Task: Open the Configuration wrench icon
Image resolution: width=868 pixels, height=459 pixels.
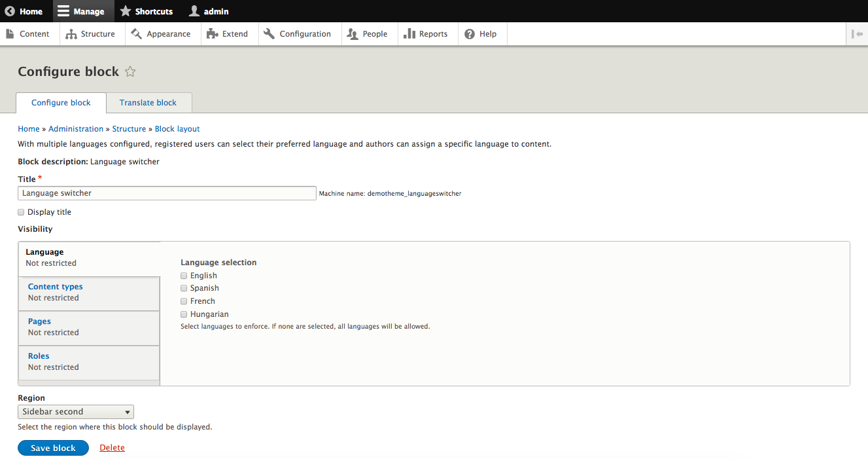Action: point(269,34)
